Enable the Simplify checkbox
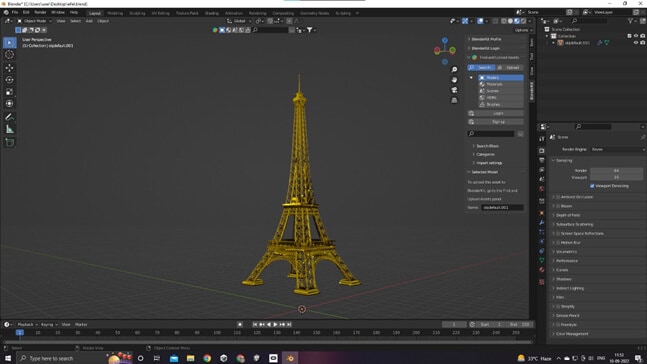The image size is (647, 364). pos(558,307)
